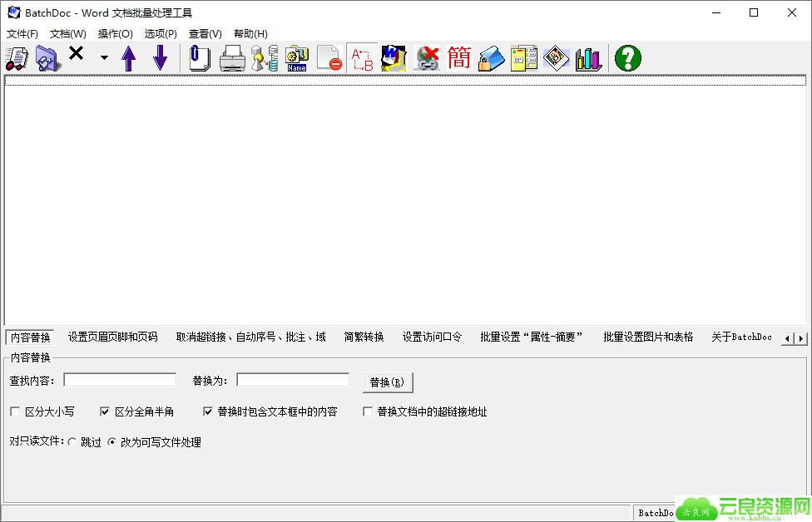Image resolution: width=812 pixels, height=522 pixels.
Task: Click the printer batch print icon
Action: click(x=232, y=58)
